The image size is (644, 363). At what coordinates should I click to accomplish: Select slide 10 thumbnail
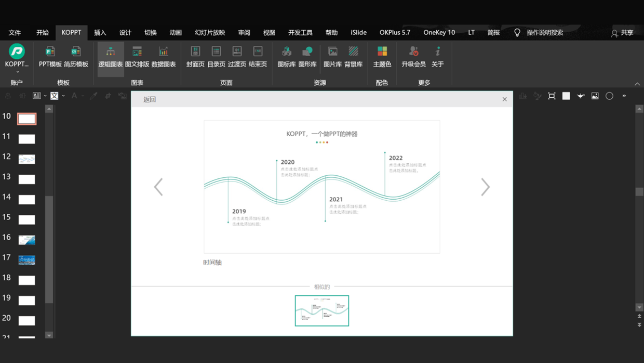pyautogui.click(x=26, y=119)
